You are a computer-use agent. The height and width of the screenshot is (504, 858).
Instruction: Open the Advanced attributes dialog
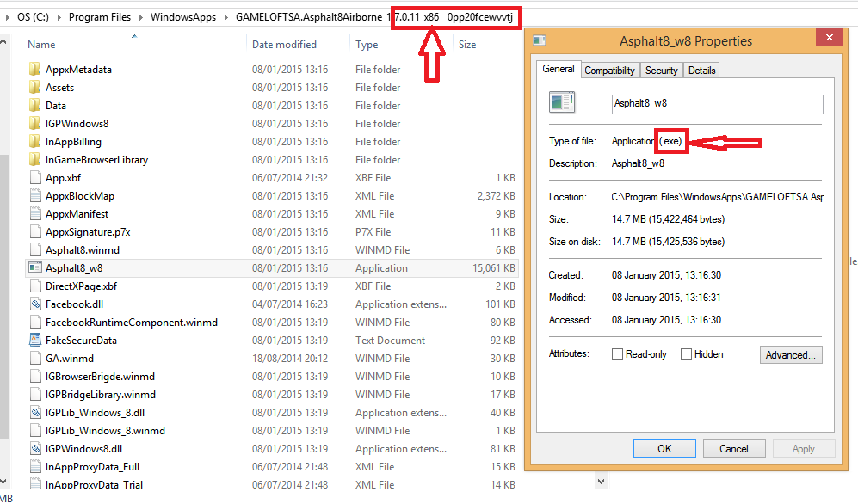click(x=791, y=354)
